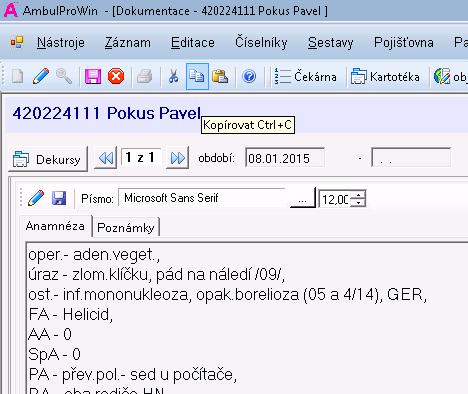Click the line 'PA - přev.pol.- sed u počítače'
This screenshot has width=468, height=394.
(133, 374)
